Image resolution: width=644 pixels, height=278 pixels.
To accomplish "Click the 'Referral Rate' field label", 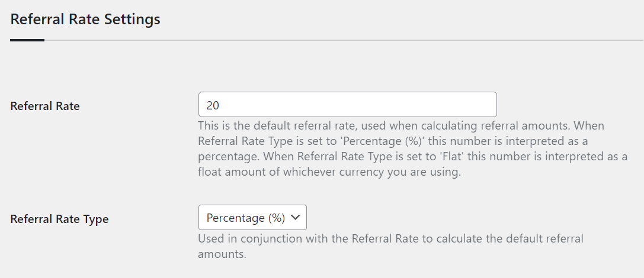I will click(45, 106).
